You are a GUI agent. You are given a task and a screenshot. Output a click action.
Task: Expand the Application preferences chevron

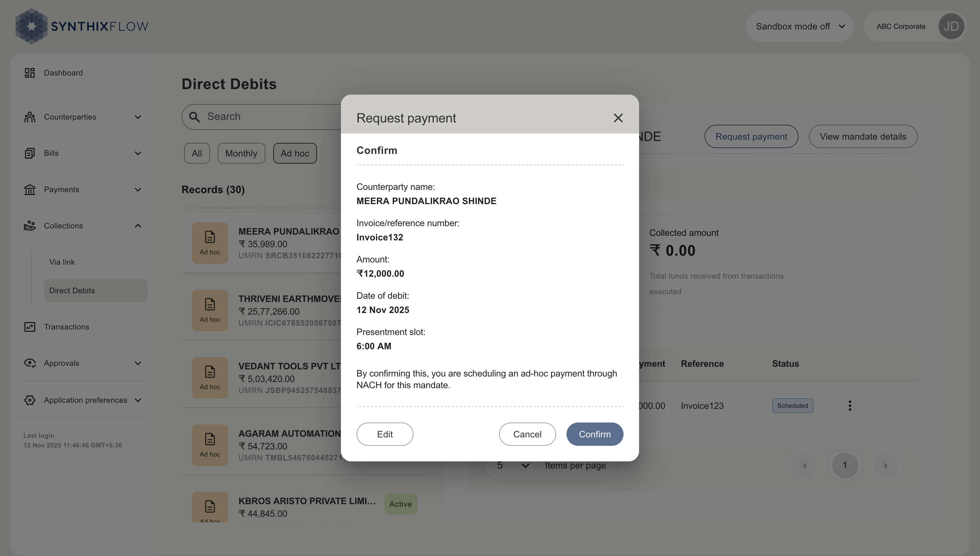click(x=138, y=400)
